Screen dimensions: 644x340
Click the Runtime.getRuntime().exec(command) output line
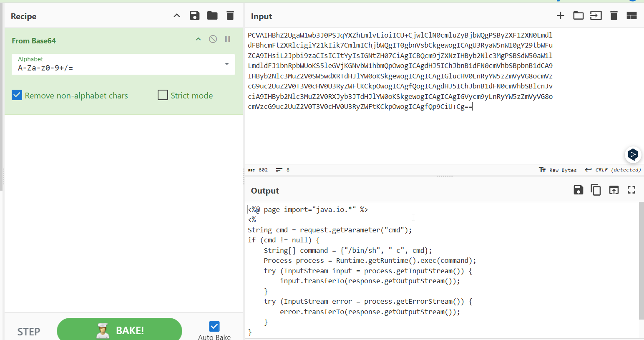[x=370, y=260]
